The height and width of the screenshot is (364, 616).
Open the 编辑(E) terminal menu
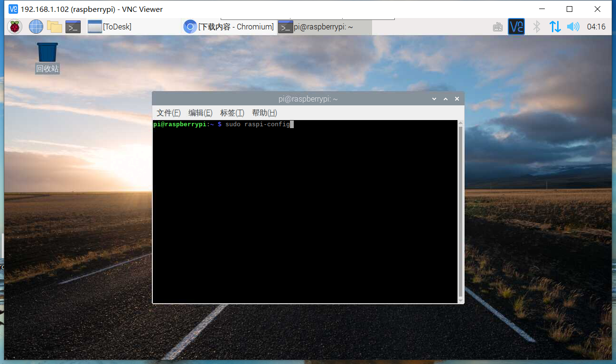pos(200,112)
